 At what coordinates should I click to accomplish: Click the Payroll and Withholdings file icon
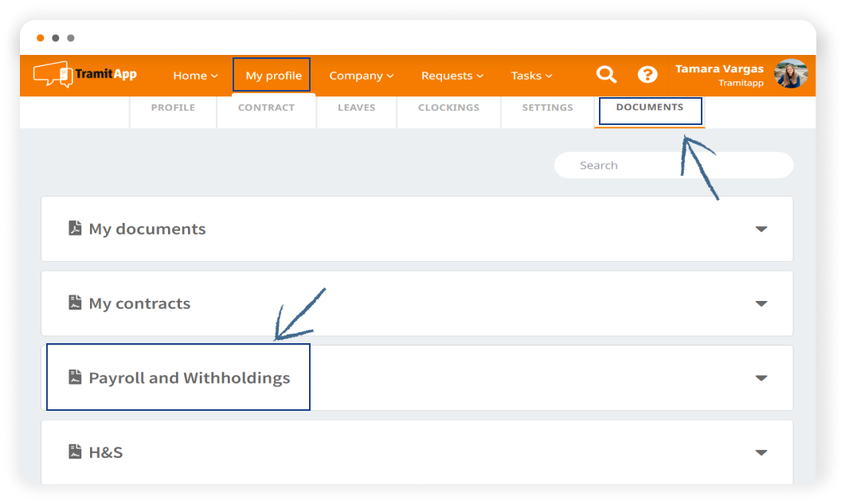(75, 377)
